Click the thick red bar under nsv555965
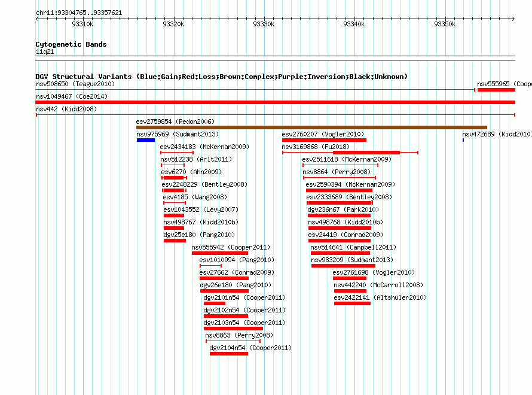 pyautogui.click(x=496, y=90)
